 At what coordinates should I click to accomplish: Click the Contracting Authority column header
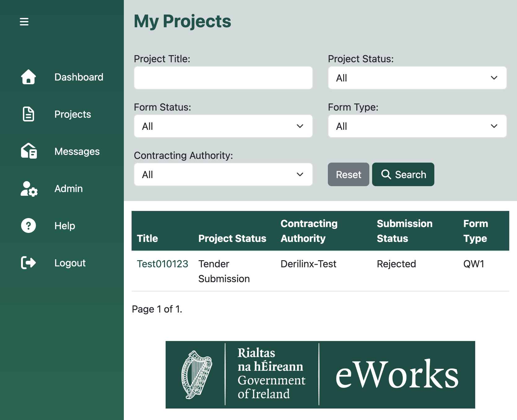coord(309,231)
